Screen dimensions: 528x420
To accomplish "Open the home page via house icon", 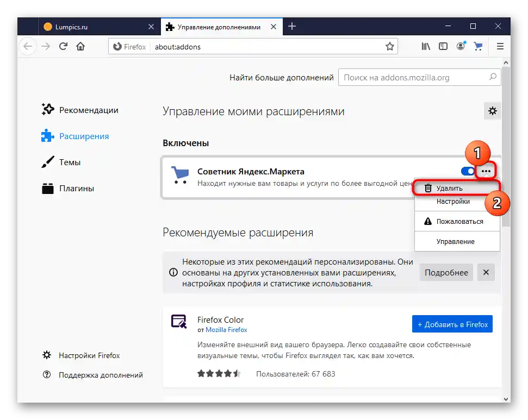I will pos(80,46).
